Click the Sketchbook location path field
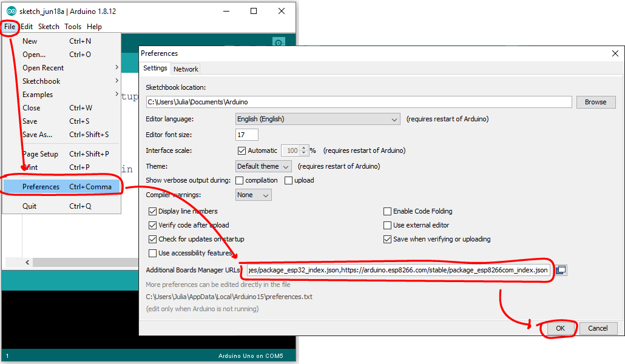Viewport: 625px width, 364px height. tap(359, 102)
